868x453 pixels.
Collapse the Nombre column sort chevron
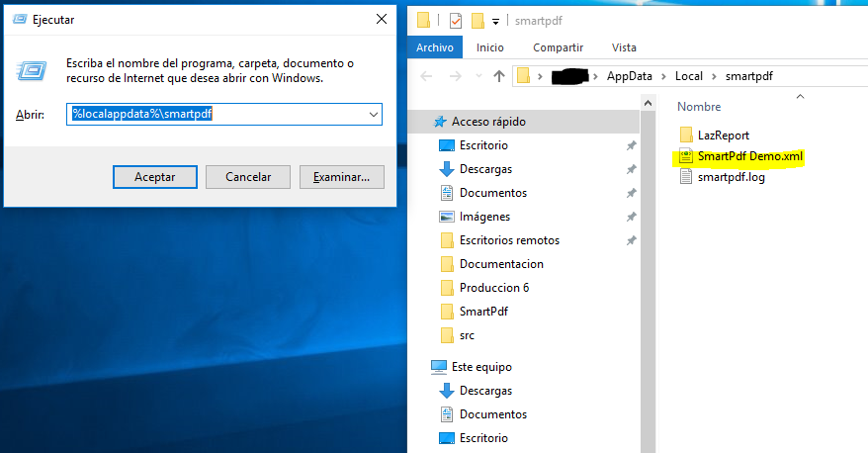click(799, 96)
